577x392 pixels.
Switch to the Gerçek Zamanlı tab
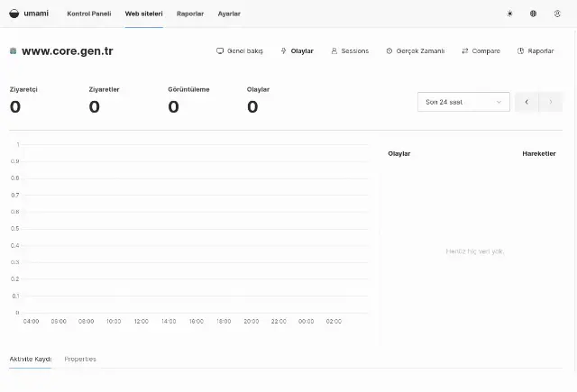tap(416, 50)
